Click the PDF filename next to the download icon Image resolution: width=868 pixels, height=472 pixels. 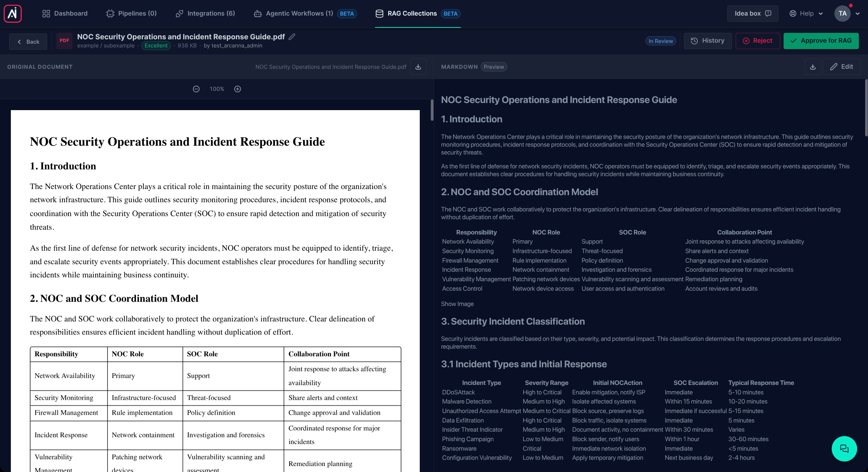[331, 67]
